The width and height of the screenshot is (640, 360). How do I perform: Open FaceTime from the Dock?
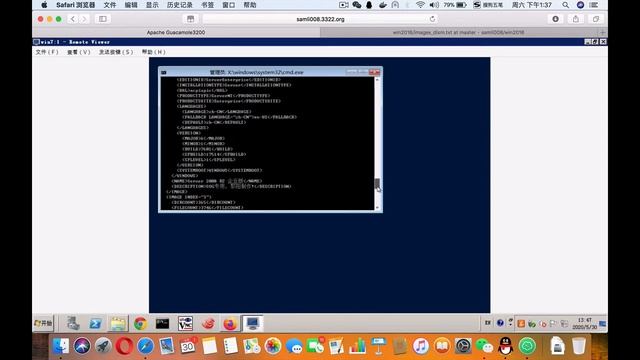(315, 346)
